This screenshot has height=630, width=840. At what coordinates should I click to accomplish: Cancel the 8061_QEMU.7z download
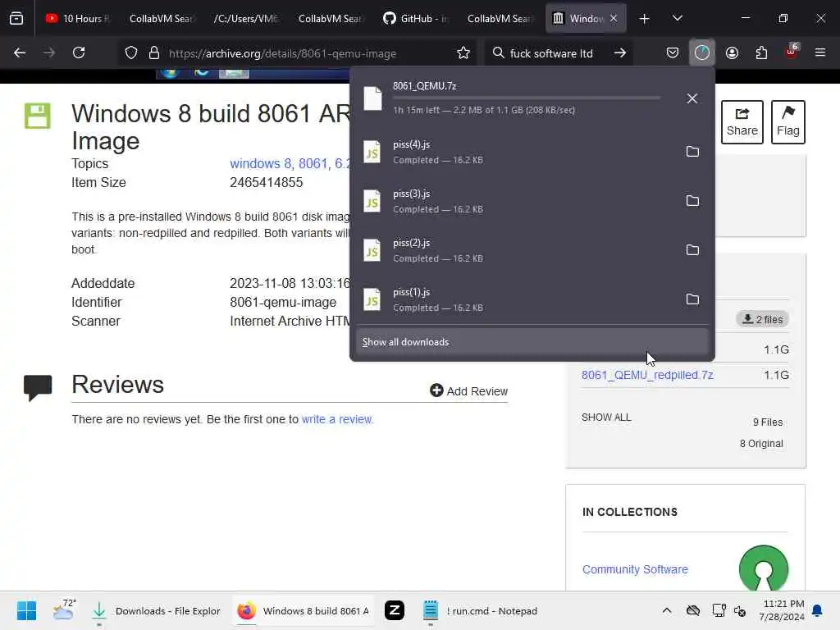692,98
